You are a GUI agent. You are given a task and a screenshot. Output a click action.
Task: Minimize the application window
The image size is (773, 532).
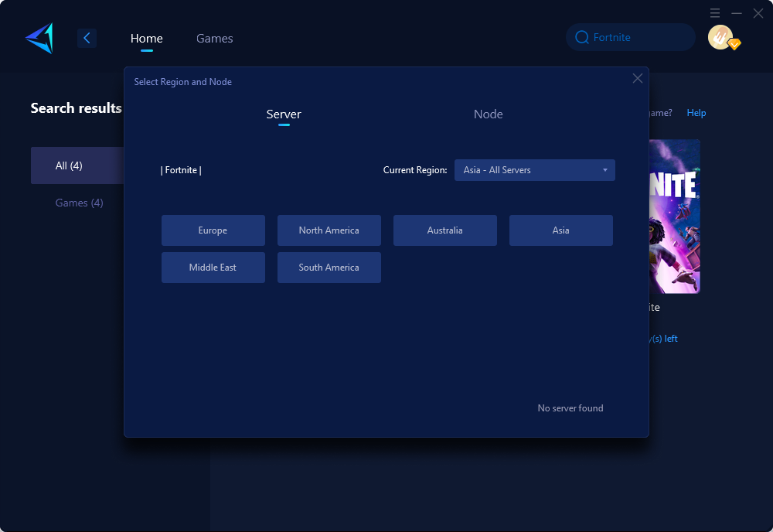click(x=737, y=13)
